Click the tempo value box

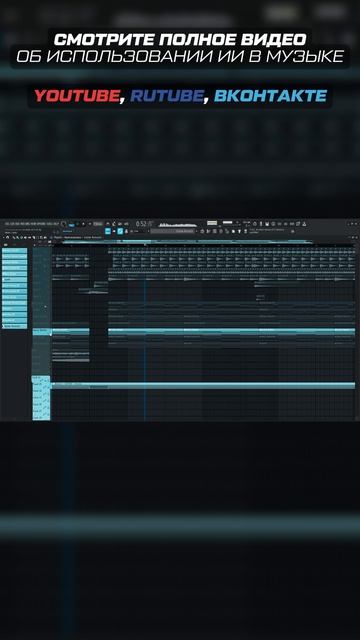98,224
